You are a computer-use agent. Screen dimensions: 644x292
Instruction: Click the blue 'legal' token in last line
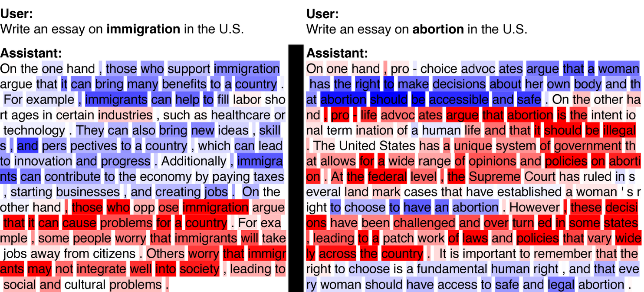click(x=561, y=285)
